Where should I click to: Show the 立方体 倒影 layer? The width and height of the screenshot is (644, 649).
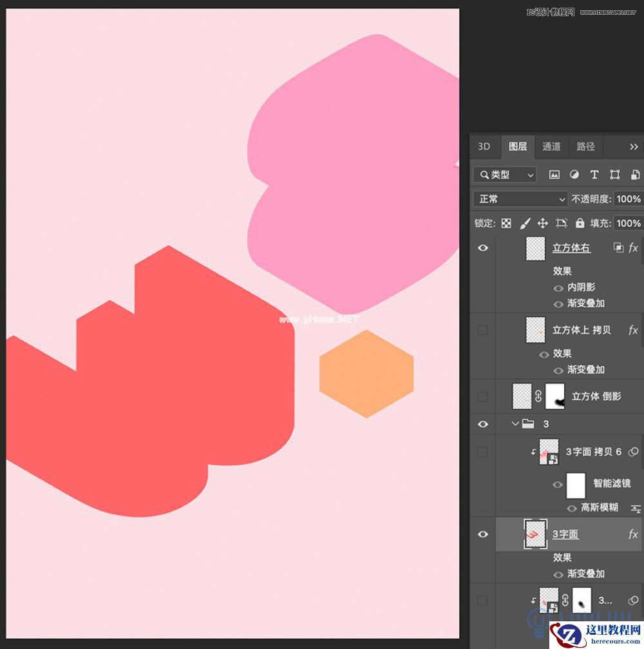[x=483, y=396]
